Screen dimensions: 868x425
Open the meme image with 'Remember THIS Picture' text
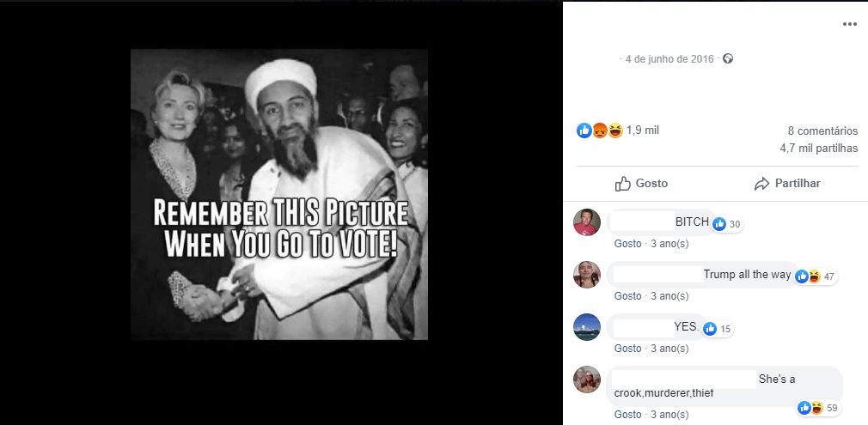click(279, 195)
